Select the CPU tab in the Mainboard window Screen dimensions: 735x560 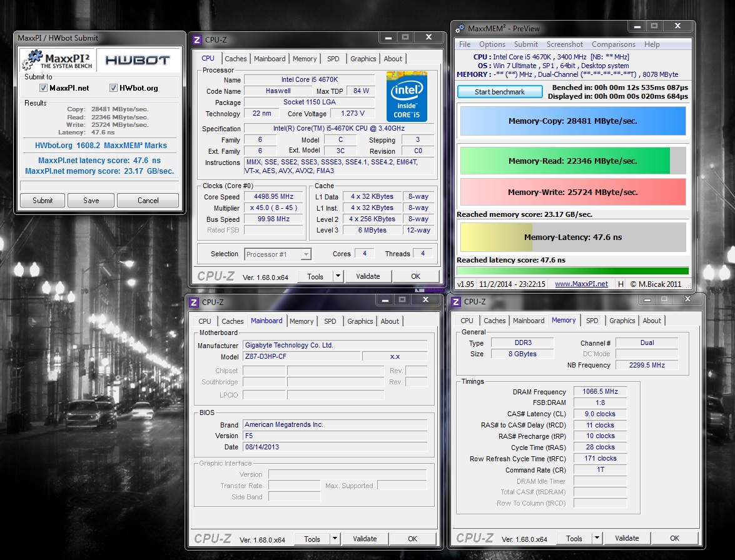(x=205, y=321)
